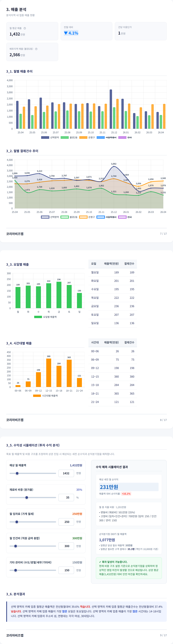The image size is (173, 644).
Task: Click the 적습니다 red highlighted word
Action: coord(85,607)
